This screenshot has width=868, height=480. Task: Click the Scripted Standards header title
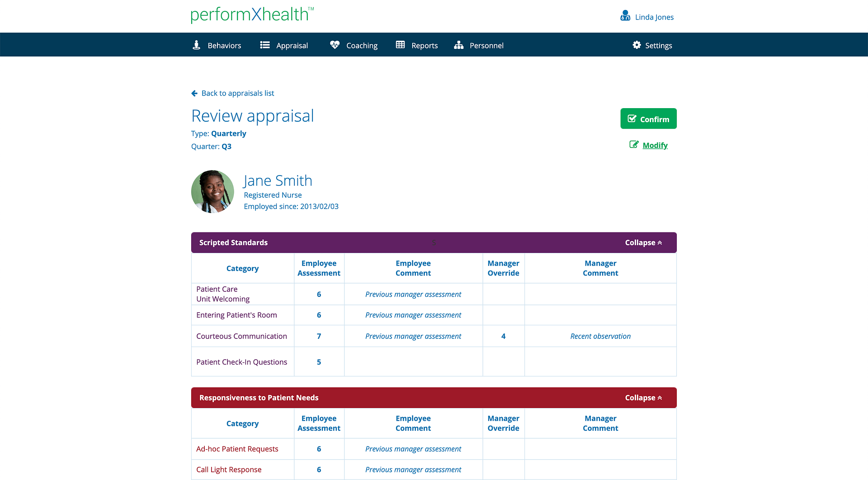[x=233, y=242]
